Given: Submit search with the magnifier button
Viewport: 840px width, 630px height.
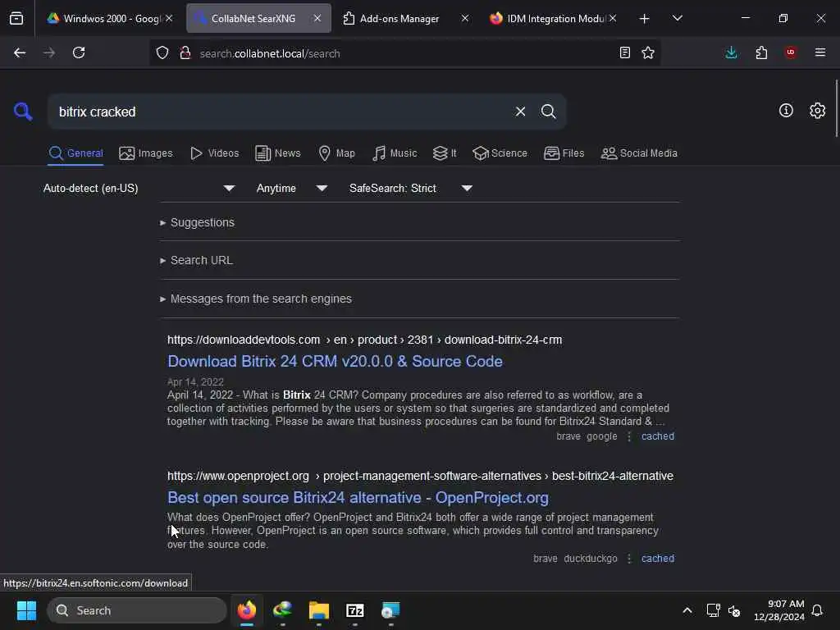Looking at the screenshot, I should point(548,112).
